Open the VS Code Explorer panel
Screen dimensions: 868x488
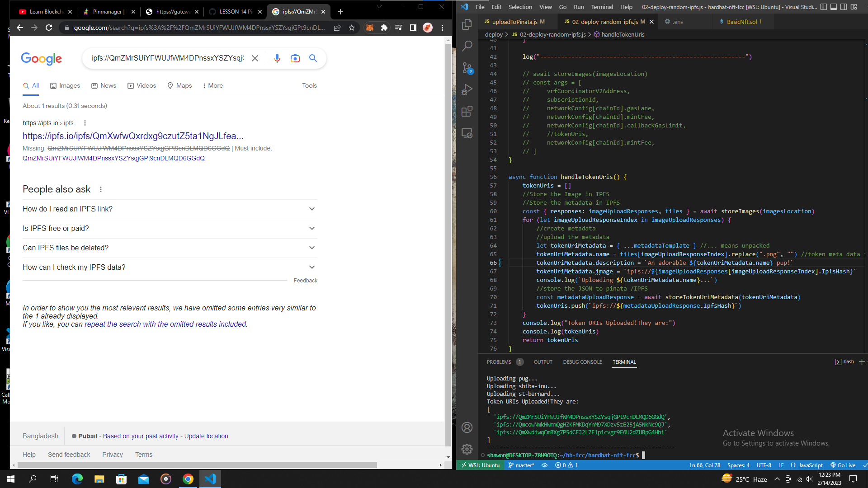tap(467, 24)
